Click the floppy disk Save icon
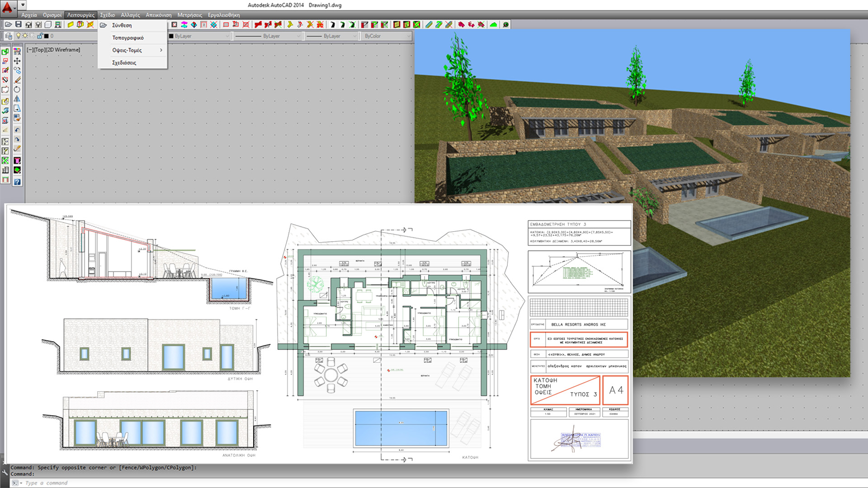The image size is (868, 488). point(19,24)
